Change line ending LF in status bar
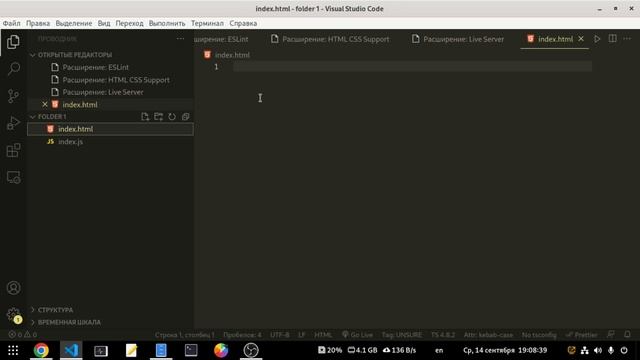The height and width of the screenshot is (360, 640). coord(302,335)
